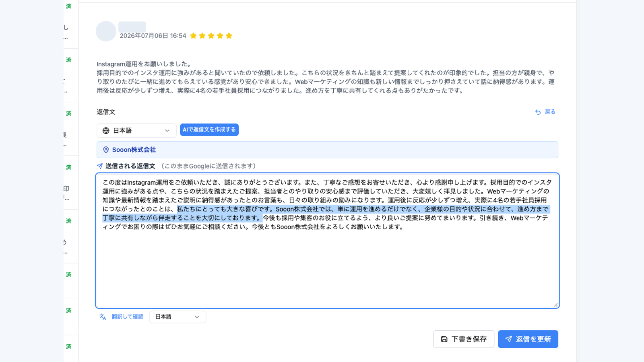This screenshot has width=644, height=362.
Task: Click the review text starting Instagram運用をお願いしました
Action: pyautogui.click(x=326, y=77)
